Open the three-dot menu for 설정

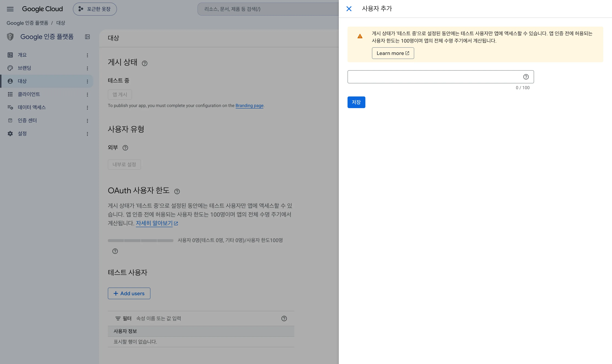(x=87, y=134)
